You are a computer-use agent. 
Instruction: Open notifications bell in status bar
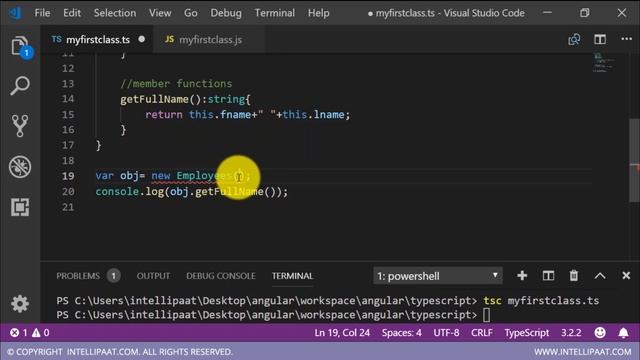[x=623, y=333]
